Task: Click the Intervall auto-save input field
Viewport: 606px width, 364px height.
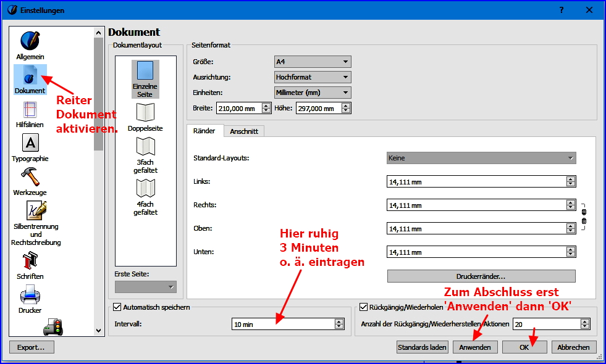Action: (283, 324)
